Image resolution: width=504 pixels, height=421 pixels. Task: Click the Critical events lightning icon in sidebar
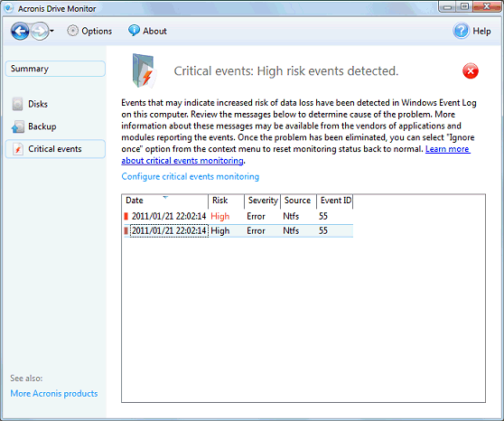tap(18, 149)
